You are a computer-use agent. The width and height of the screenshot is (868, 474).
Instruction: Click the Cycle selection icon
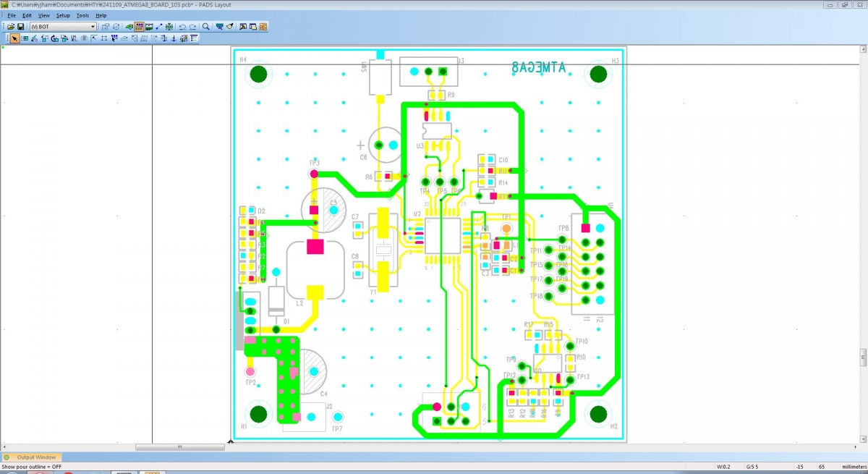tap(116, 27)
